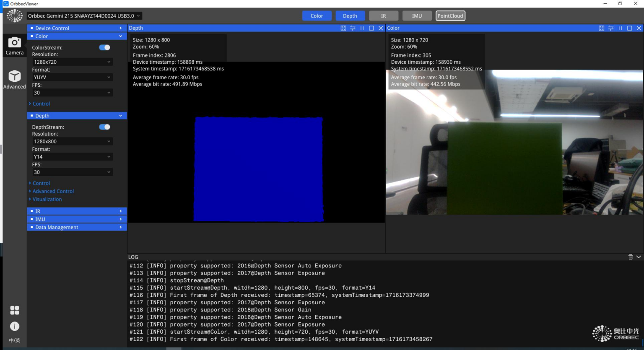Open the Depth view adjustment settings icon
The height and width of the screenshot is (350, 644).
tap(352, 28)
